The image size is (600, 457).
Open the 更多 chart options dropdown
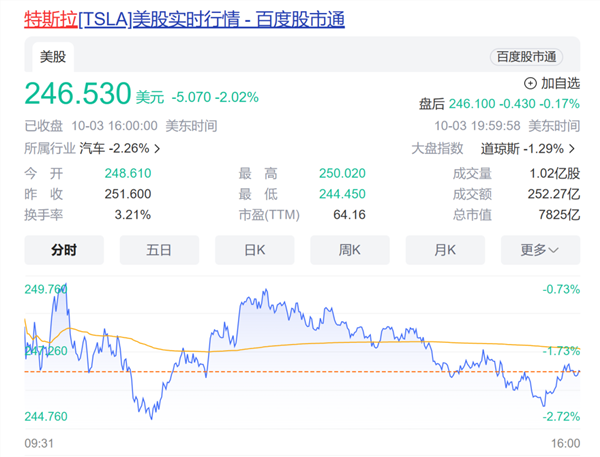(539, 250)
